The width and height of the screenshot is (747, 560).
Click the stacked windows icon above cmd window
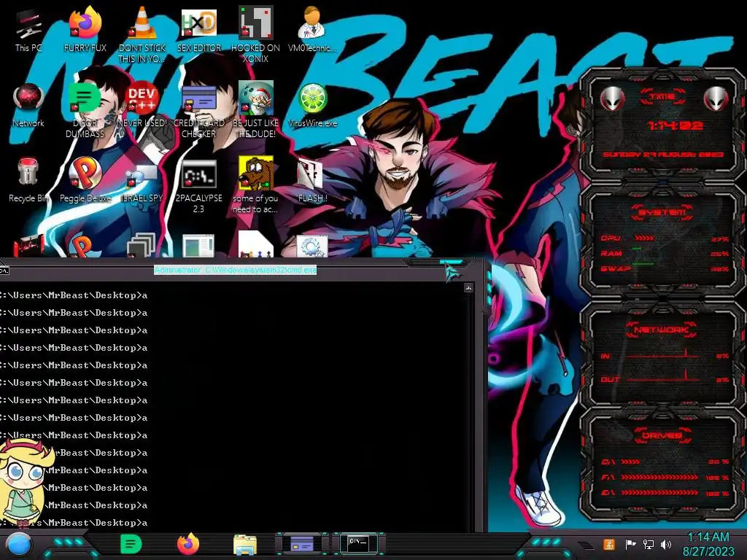141,245
